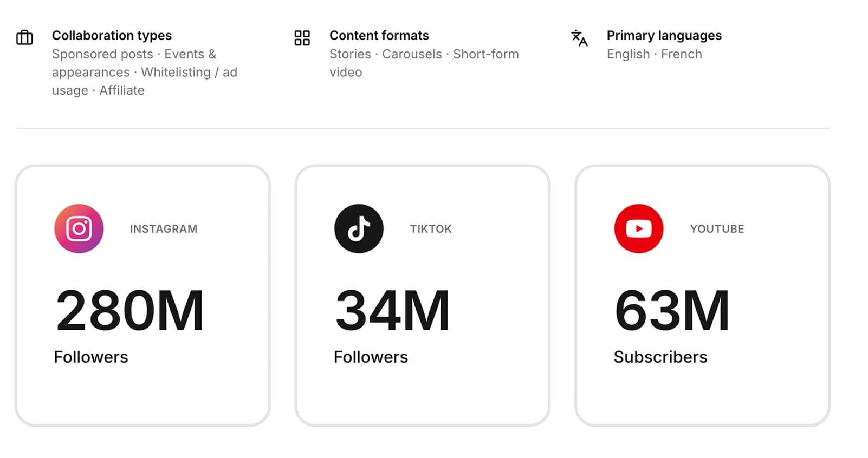Click the grid icon beside Content formats

coord(302,38)
